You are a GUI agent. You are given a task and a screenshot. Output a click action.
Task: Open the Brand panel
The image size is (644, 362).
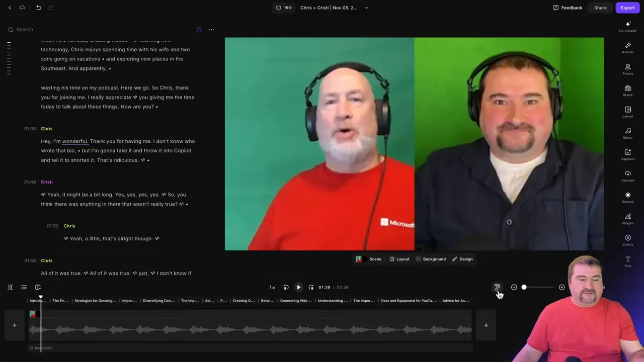click(x=627, y=91)
